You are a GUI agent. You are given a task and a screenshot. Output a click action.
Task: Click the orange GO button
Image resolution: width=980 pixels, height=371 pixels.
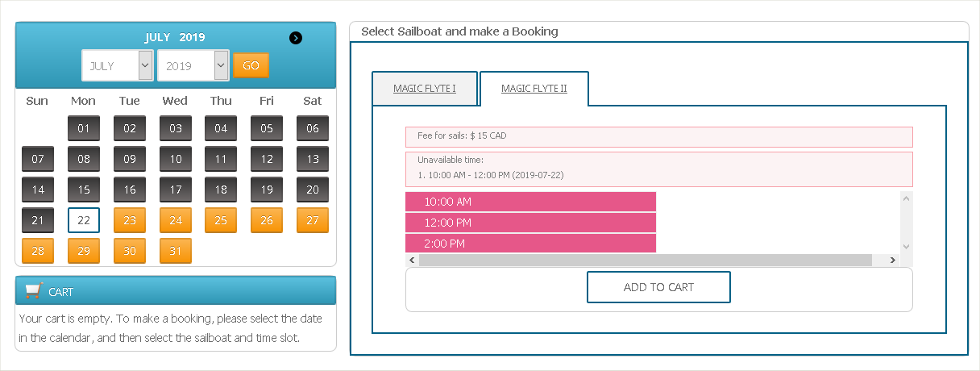251,65
